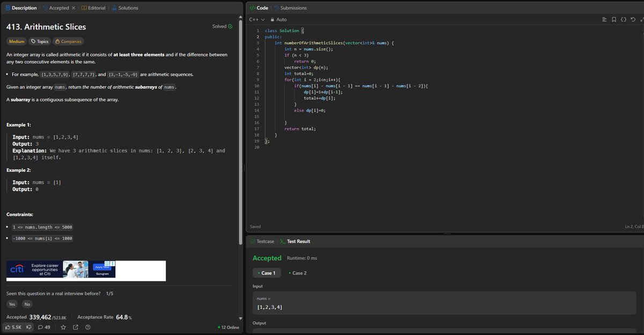
Task: Click the Medium difficulty badge
Action: (17, 41)
